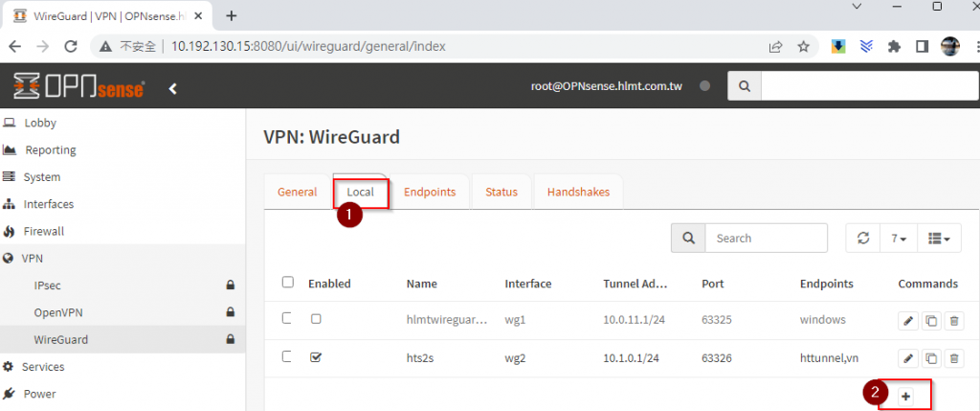Switch to the Handshakes tab

click(578, 192)
